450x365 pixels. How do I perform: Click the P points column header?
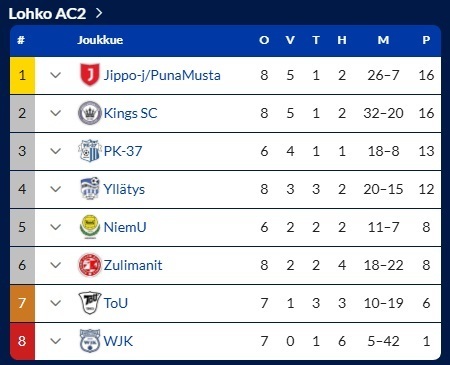pos(426,40)
